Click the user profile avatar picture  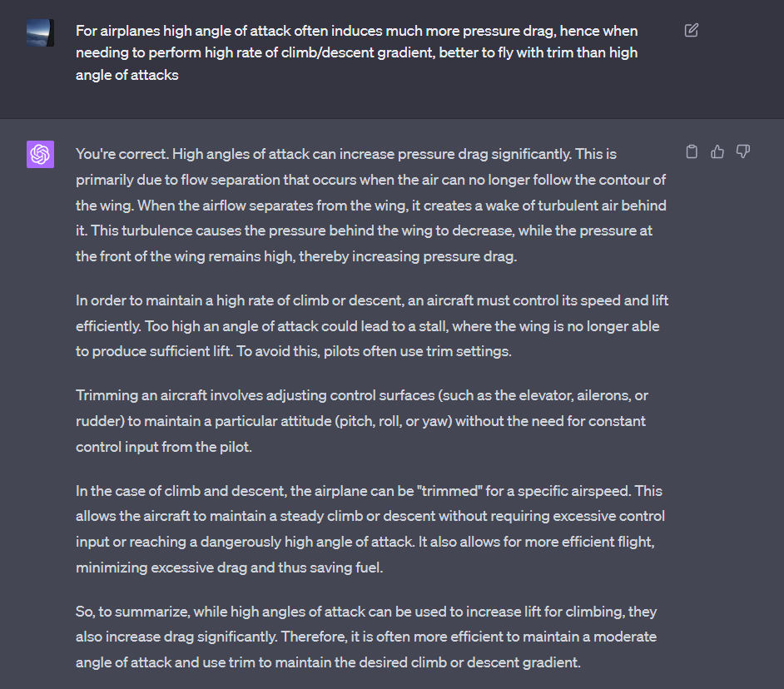(x=40, y=32)
